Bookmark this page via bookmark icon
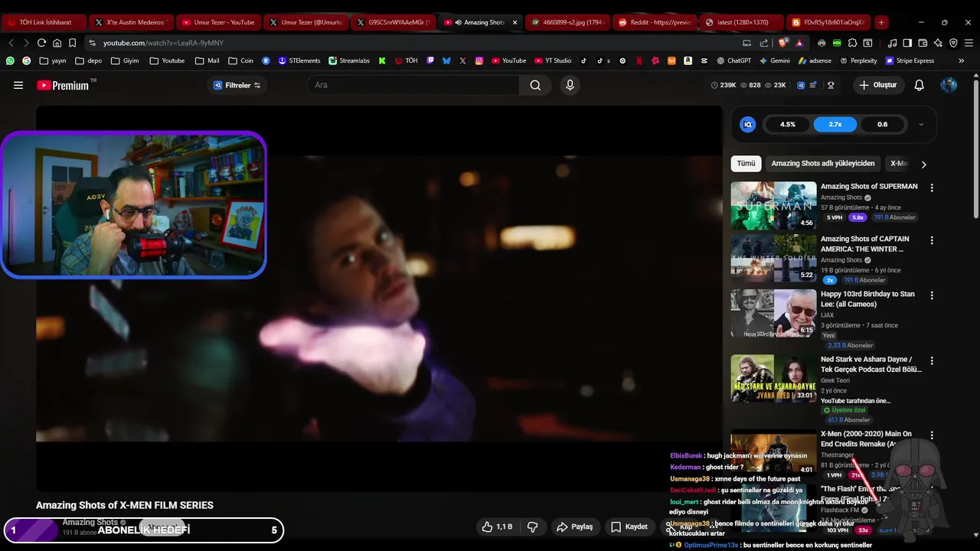 (72, 43)
